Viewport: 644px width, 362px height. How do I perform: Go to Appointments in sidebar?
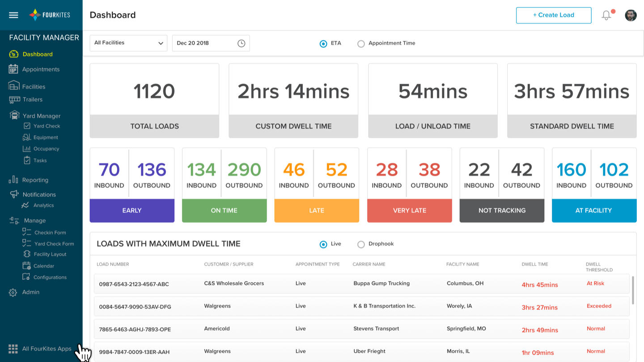tap(41, 69)
